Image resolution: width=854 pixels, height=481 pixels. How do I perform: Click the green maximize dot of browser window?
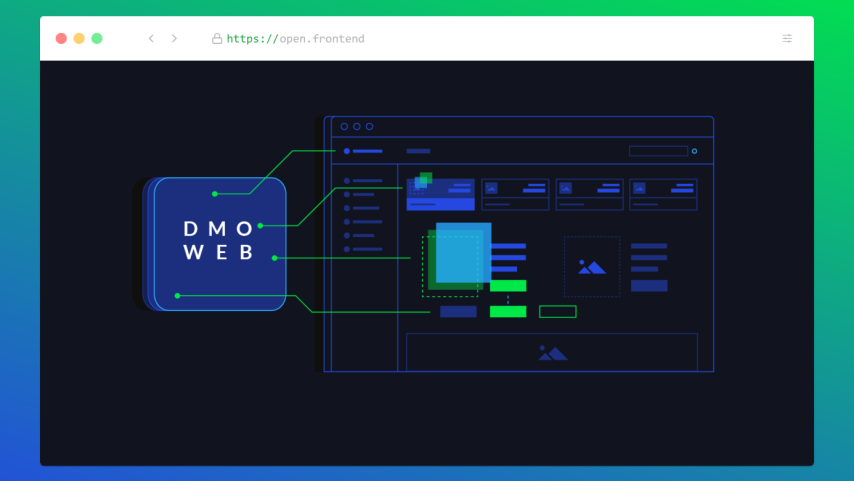(x=97, y=39)
